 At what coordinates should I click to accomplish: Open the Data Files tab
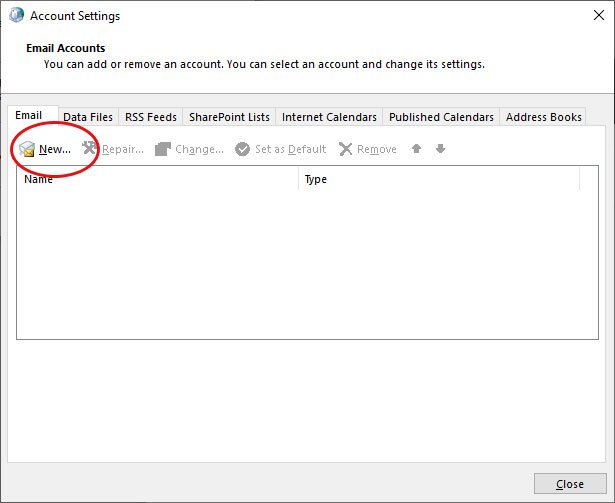(x=88, y=117)
